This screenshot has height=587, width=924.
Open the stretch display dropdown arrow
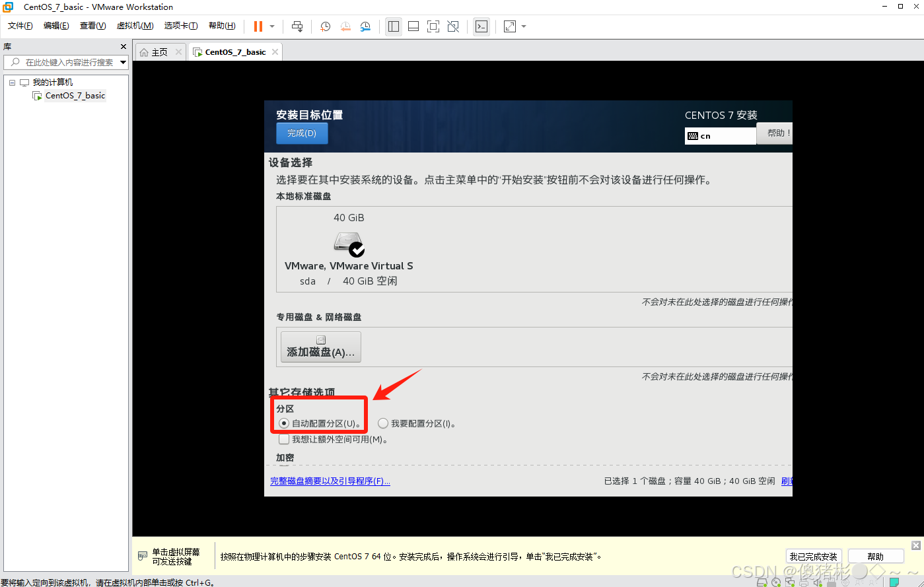pos(524,26)
